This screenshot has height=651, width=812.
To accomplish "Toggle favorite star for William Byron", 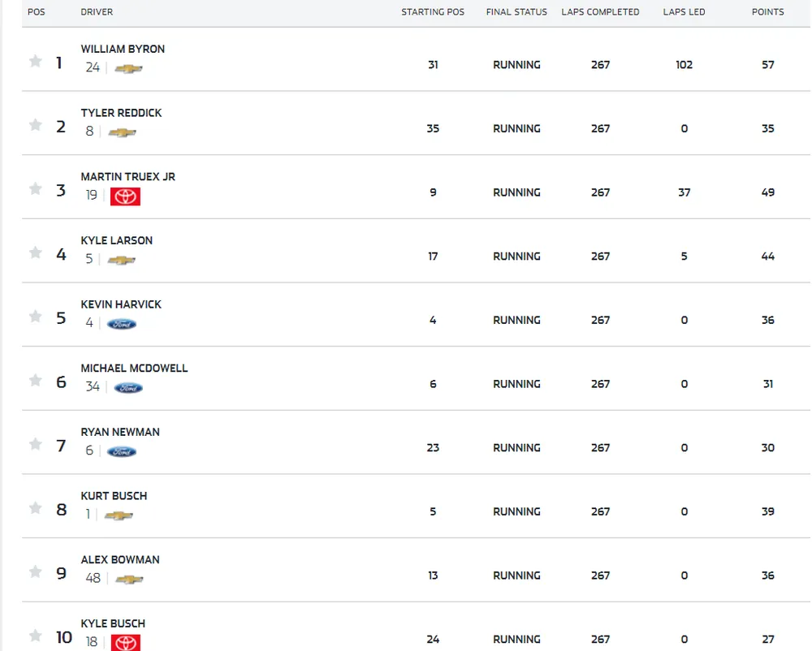I will pyautogui.click(x=36, y=62).
